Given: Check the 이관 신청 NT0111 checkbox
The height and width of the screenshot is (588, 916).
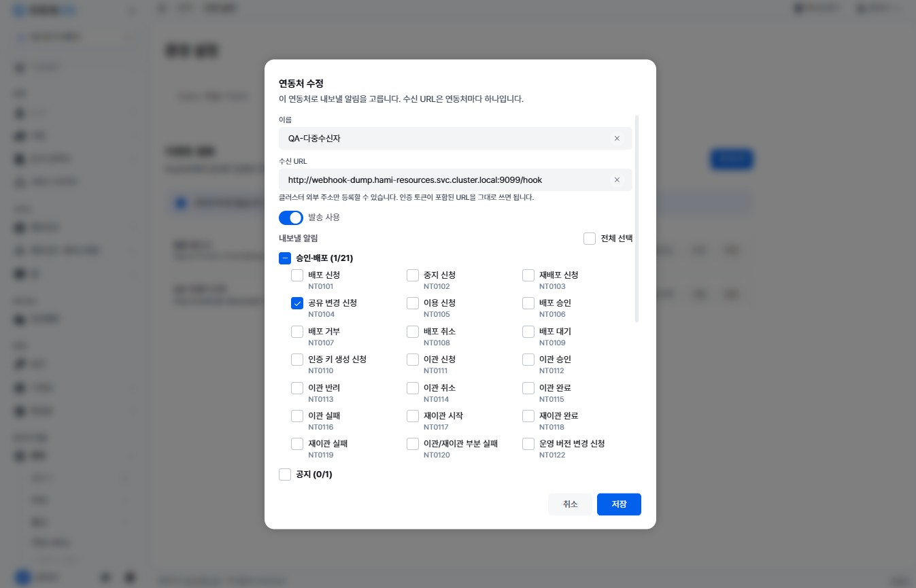Looking at the screenshot, I should [x=413, y=360].
